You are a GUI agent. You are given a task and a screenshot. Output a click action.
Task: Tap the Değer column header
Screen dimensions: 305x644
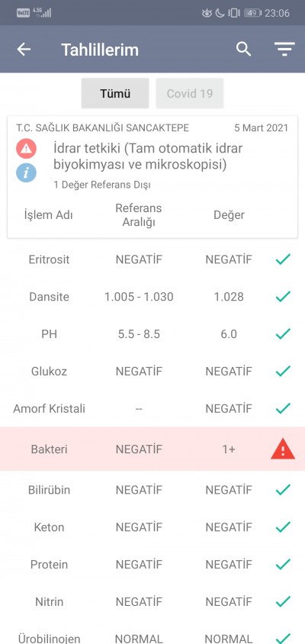pyautogui.click(x=229, y=215)
